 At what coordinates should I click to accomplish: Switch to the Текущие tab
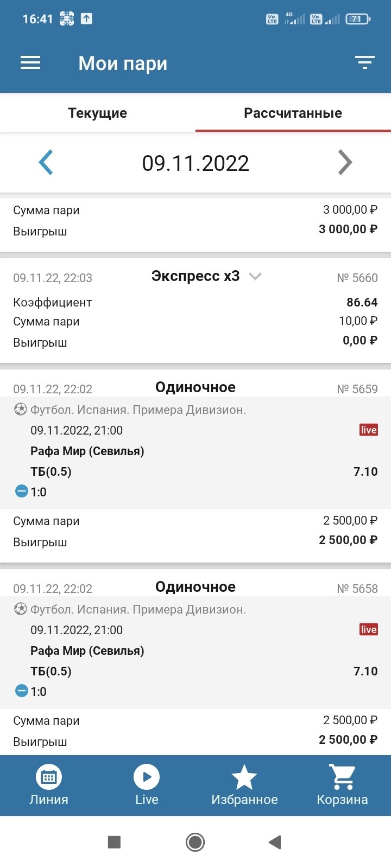tap(98, 113)
